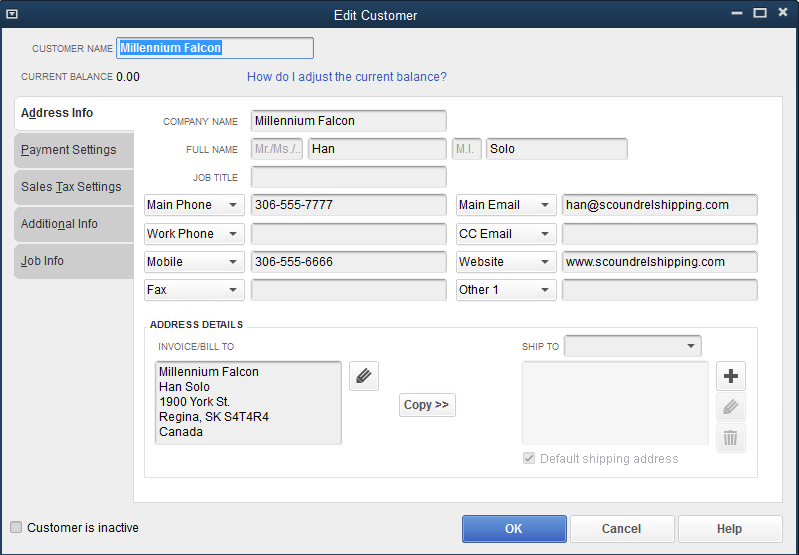This screenshot has width=799, height=555.
Task: Click the Invoice/Bill To address text box
Action: pyautogui.click(x=248, y=403)
